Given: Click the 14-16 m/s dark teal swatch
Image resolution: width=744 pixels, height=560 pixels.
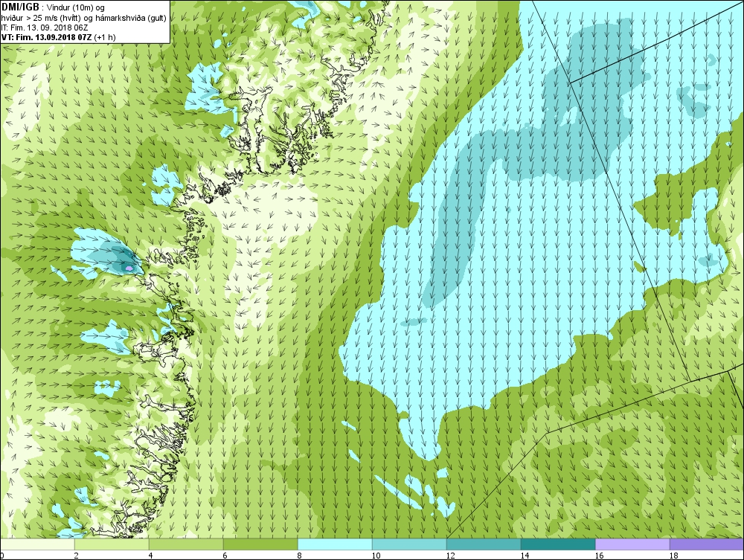Looking at the screenshot, I should pos(558,544).
